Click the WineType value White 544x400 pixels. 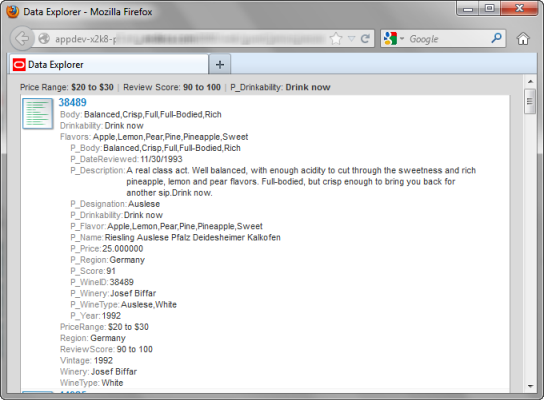112,383
